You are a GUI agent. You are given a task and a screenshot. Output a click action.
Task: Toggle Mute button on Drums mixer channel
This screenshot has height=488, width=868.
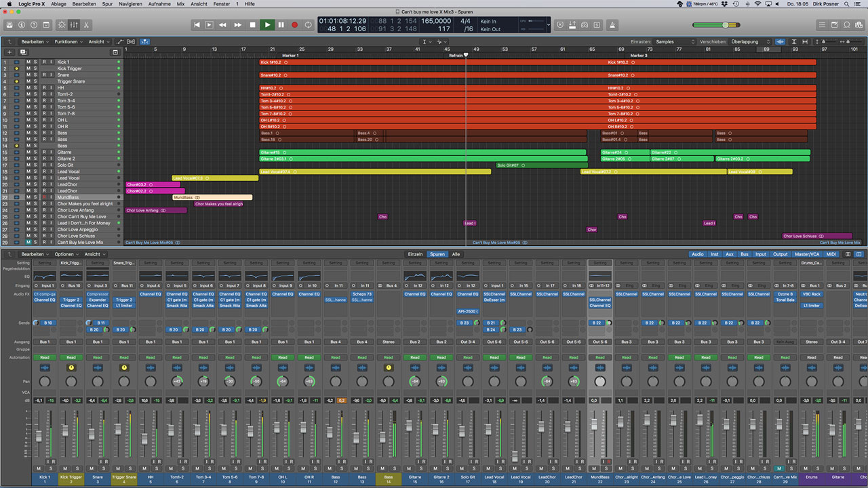806,468
